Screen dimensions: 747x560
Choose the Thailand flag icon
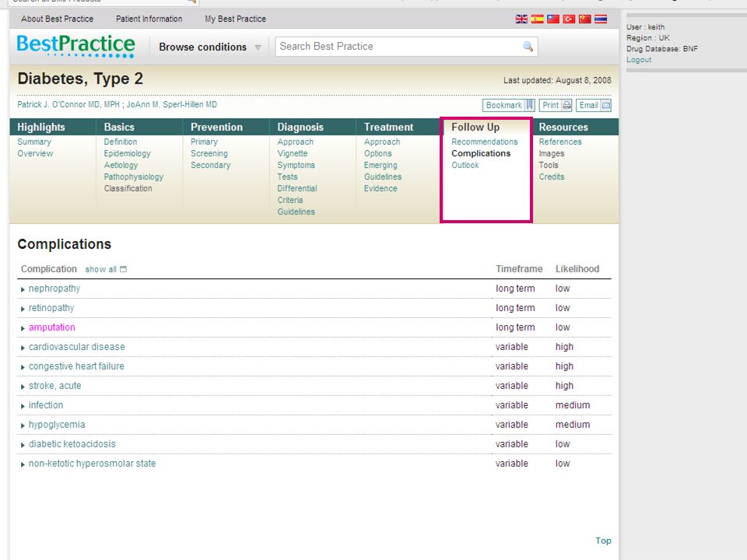(x=601, y=19)
